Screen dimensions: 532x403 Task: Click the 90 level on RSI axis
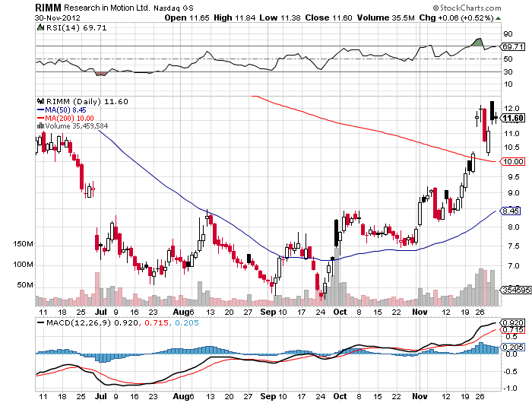coord(508,34)
